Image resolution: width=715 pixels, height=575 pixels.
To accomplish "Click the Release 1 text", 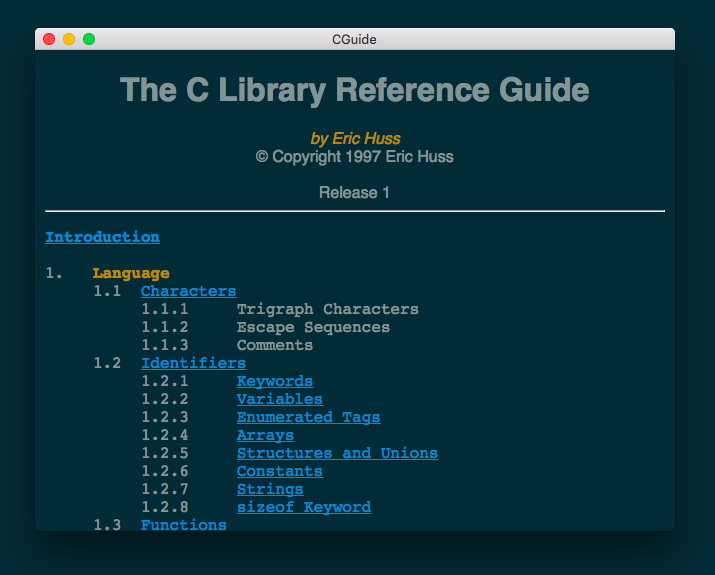I will 354,192.
